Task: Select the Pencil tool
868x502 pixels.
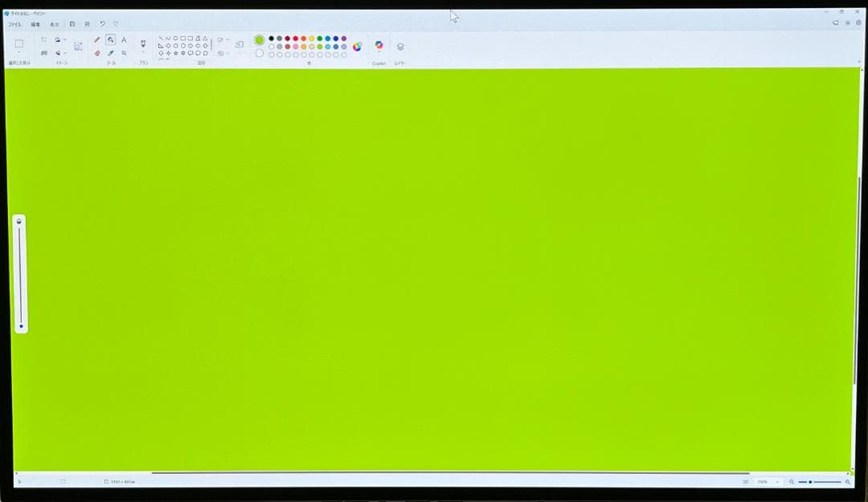Action: tap(97, 39)
